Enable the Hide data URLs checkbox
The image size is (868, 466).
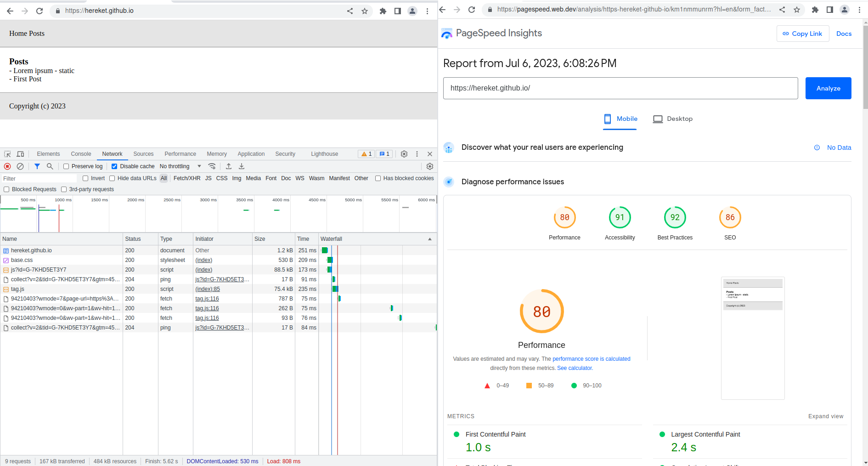[112, 178]
